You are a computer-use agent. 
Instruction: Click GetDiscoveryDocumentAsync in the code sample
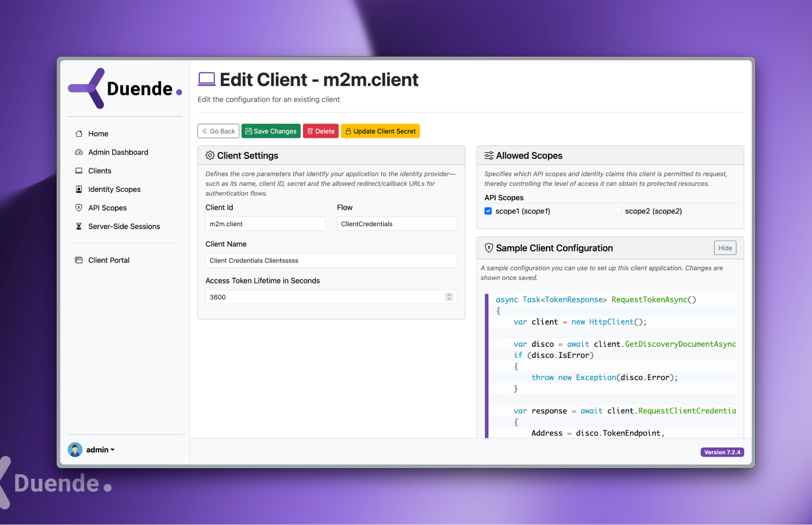pyautogui.click(x=680, y=344)
